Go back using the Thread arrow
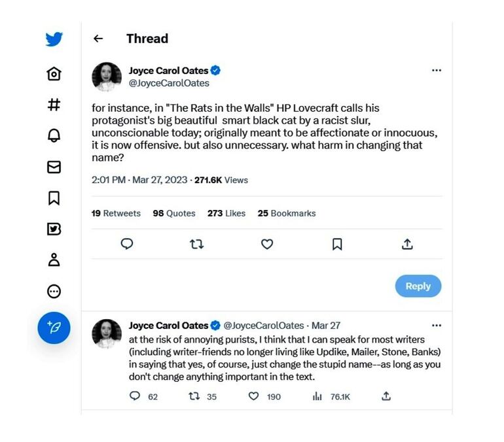Screen dimensions: 504x442 [x=98, y=39]
